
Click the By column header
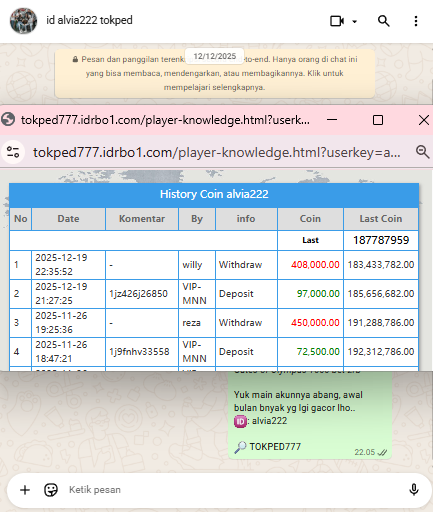click(x=197, y=219)
